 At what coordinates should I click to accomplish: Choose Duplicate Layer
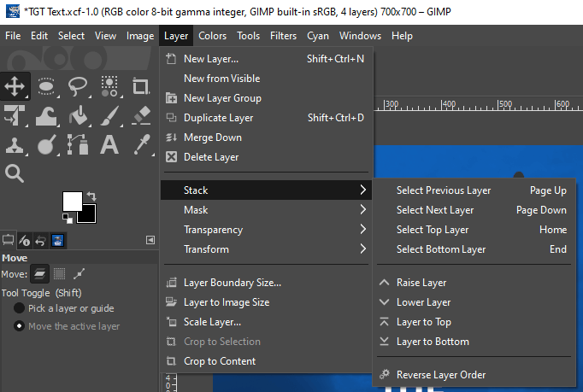[x=266, y=118]
